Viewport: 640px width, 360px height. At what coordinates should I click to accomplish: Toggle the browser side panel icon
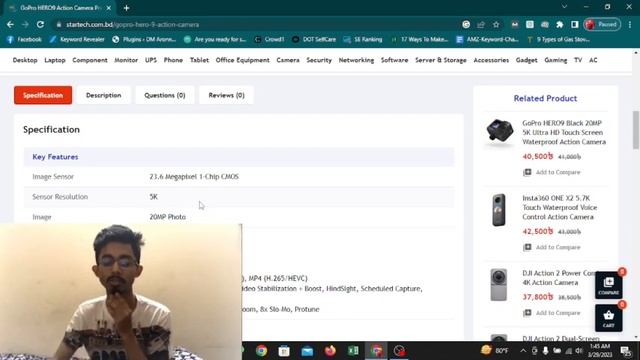(575, 24)
